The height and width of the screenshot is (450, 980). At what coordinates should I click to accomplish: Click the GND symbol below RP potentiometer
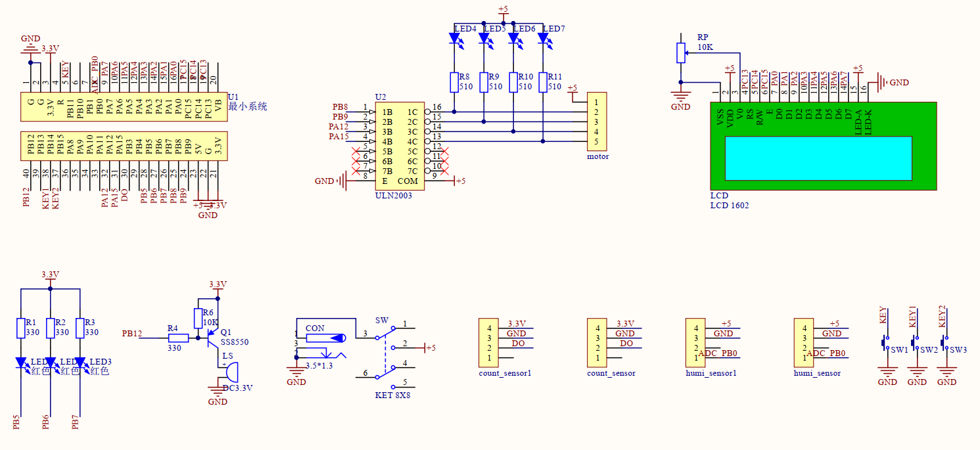(681, 97)
